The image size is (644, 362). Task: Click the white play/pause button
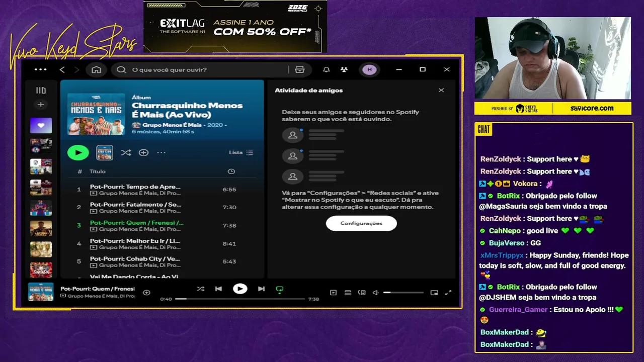240,289
